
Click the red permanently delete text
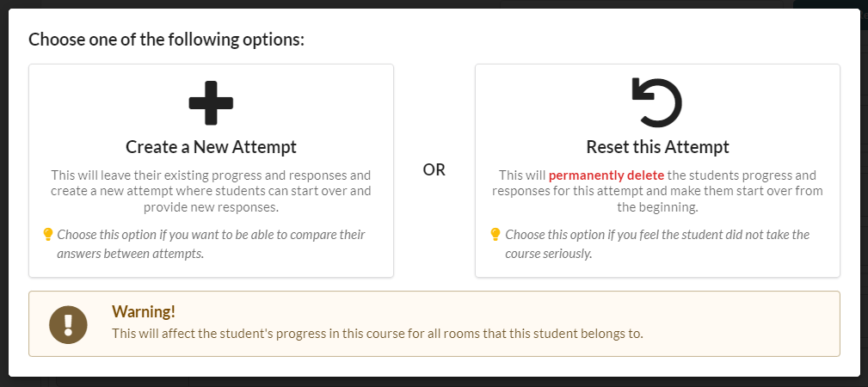[606, 175]
